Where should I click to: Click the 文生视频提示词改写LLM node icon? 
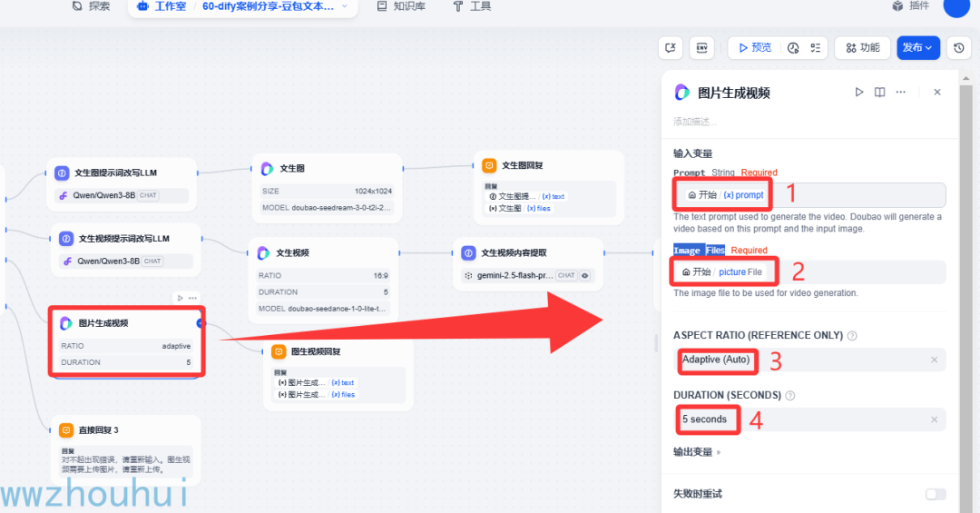65,239
